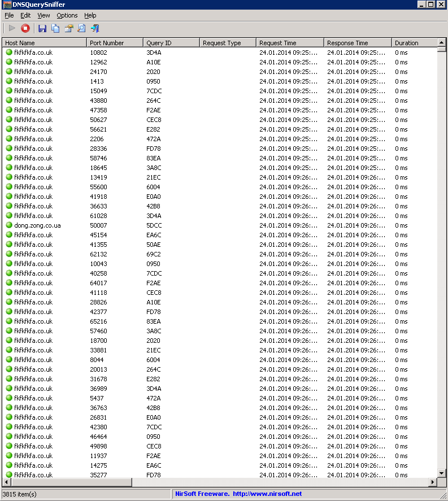The height and width of the screenshot is (501, 448).
Task: Click port number 2206 cell
Action: tap(97, 139)
